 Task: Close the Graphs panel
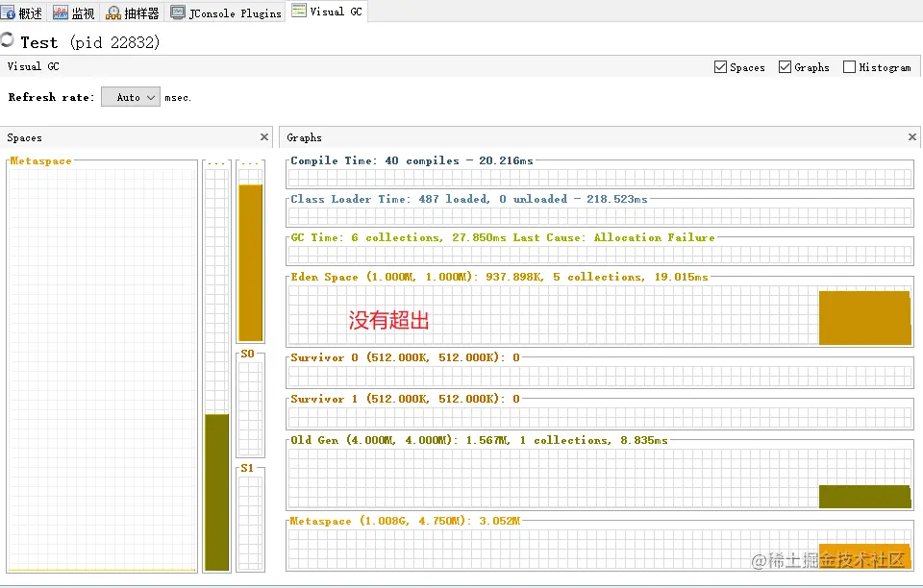[x=912, y=137]
